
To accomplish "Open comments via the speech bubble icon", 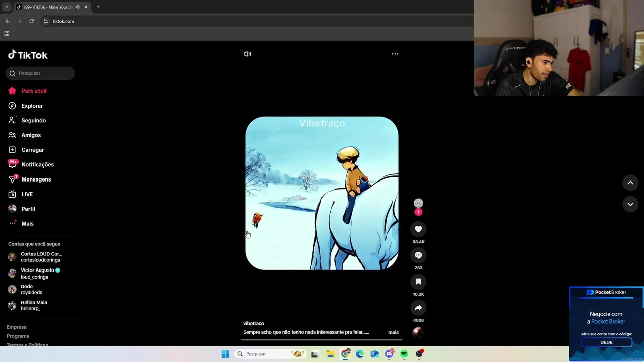I will [418, 255].
